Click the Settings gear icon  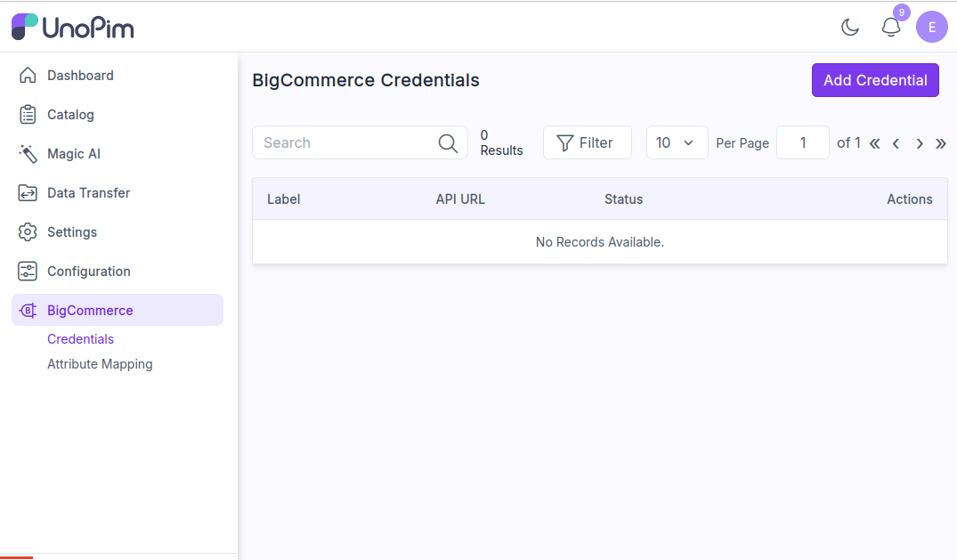click(x=28, y=232)
